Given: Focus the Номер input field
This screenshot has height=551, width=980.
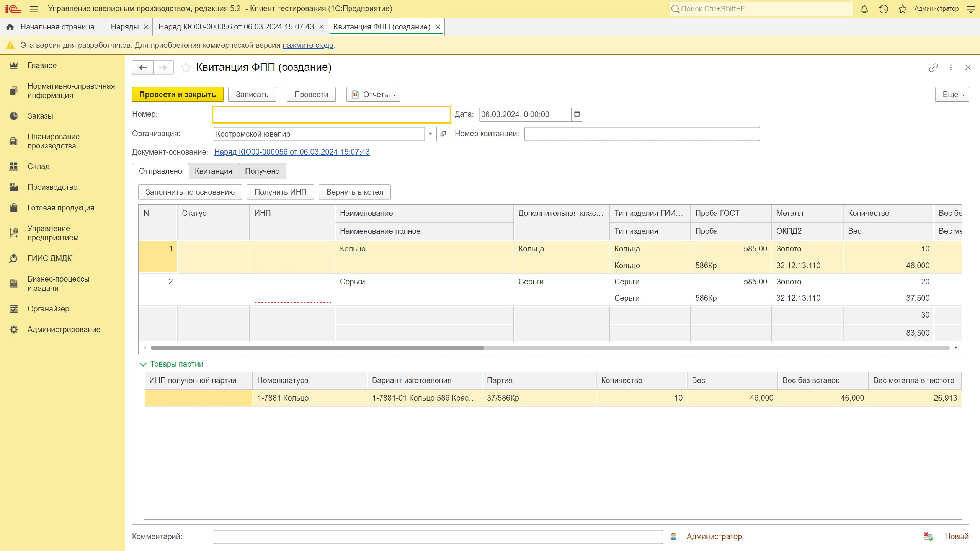Looking at the screenshot, I should (331, 114).
